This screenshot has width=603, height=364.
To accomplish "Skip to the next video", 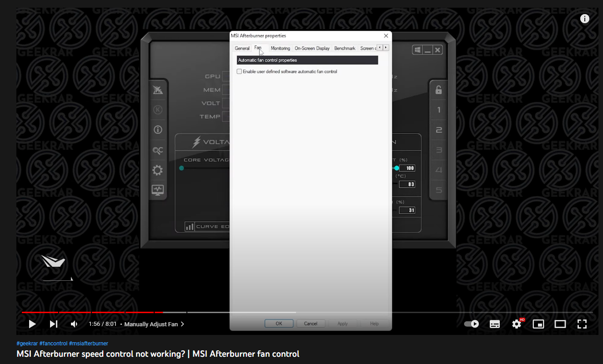I will [x=54, y=324].
